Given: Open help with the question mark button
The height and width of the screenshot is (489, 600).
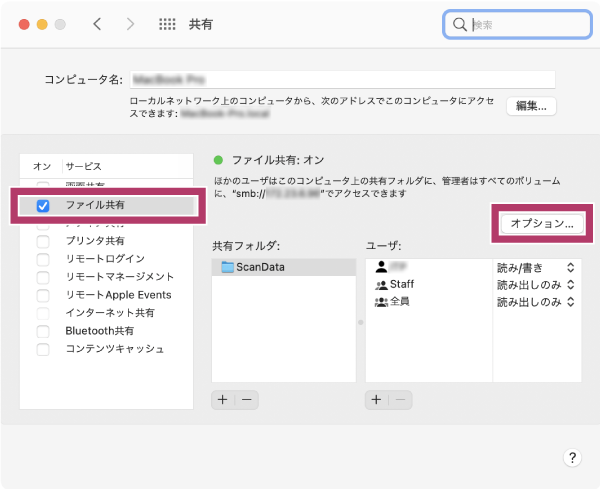Looking at the screenshot, I should (572, 457).
